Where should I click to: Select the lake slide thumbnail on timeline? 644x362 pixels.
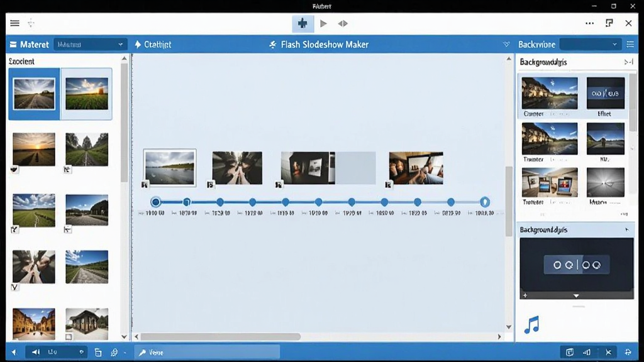click(x=170, y=167)
